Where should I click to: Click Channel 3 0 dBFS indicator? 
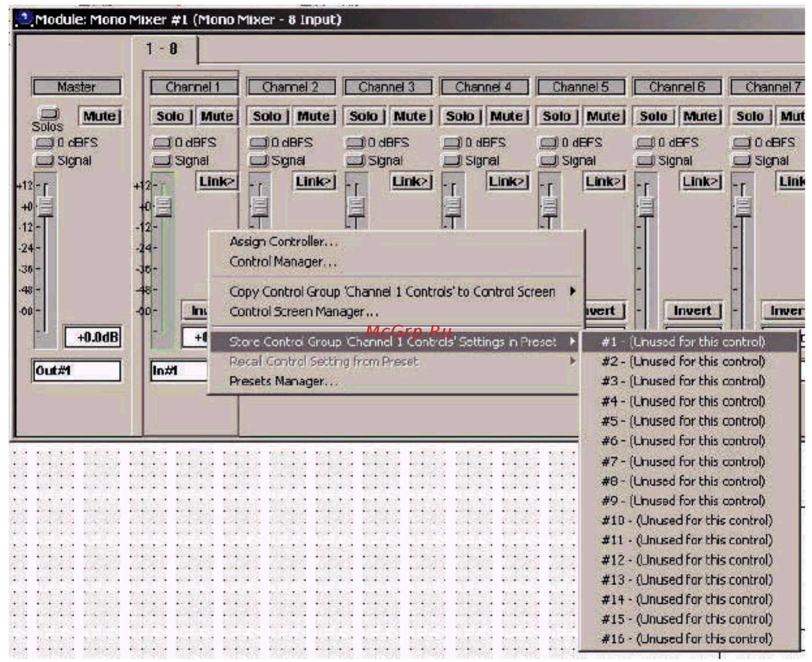[355, 142]
